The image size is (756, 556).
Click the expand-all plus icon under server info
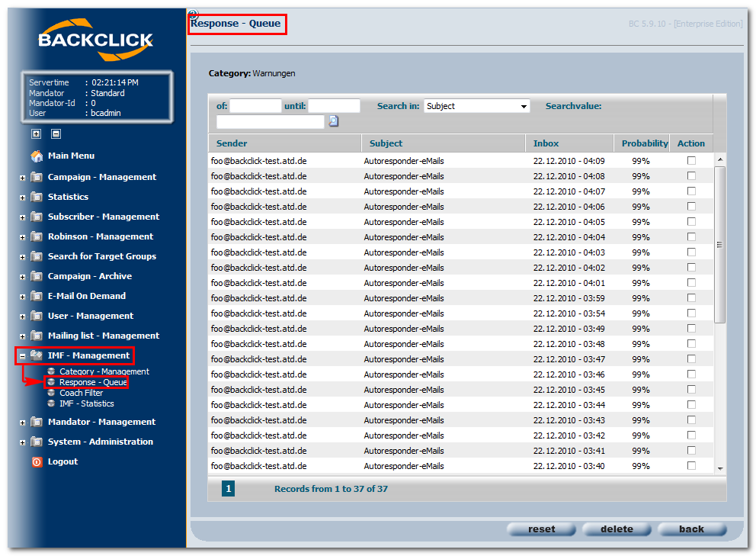pos(36,133)
